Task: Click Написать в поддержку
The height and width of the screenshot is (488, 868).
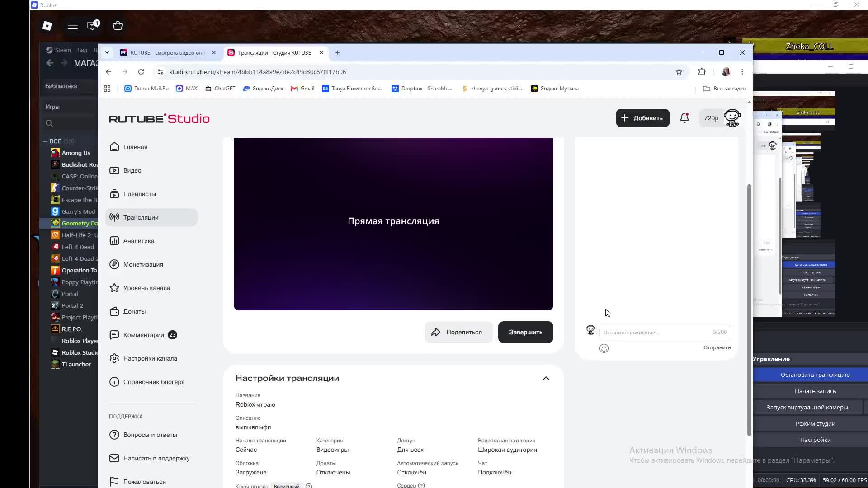Action: (151, 458)
